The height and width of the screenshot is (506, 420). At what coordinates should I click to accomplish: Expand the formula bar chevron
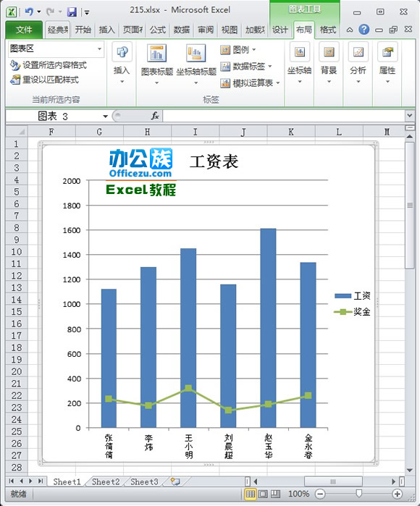click(409, 116)
